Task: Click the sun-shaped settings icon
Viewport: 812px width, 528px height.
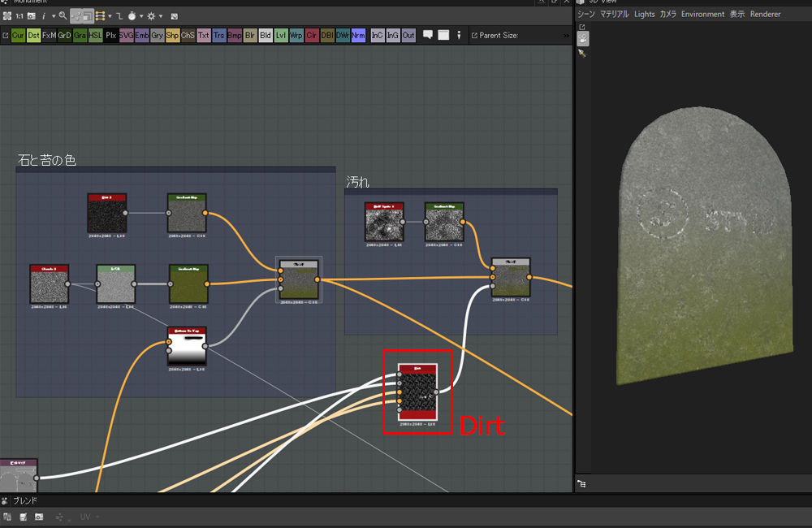Action: tap(151, 16)
